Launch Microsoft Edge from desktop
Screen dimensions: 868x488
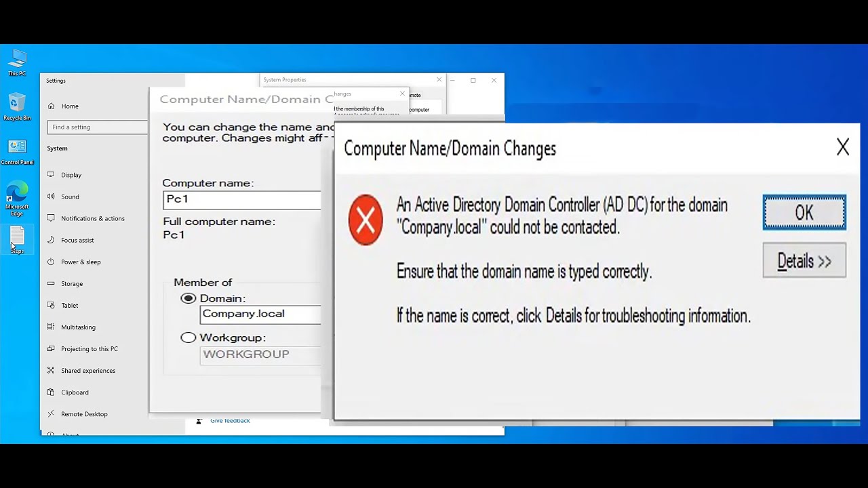click(17, 199)
